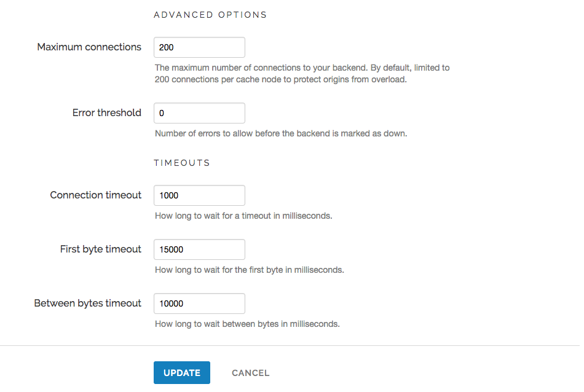
Task: Select the Connection timeout input field
Action: pos(199,195)
